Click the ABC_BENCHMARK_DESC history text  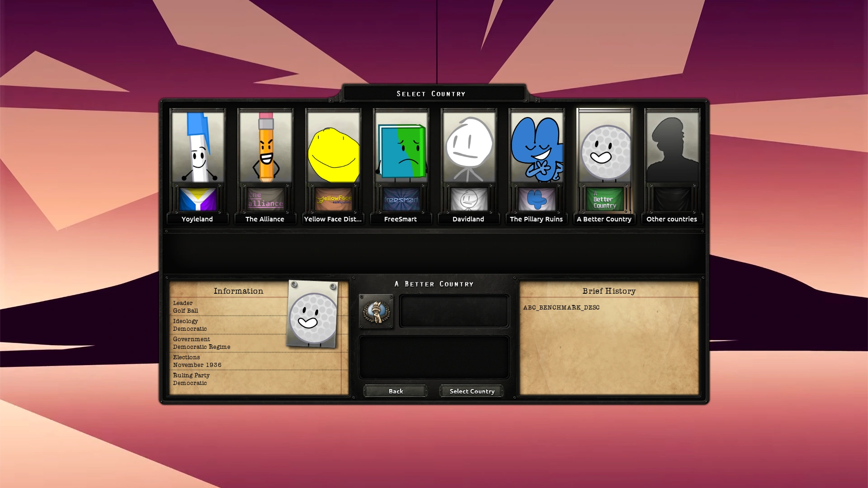tap(561, 307)
